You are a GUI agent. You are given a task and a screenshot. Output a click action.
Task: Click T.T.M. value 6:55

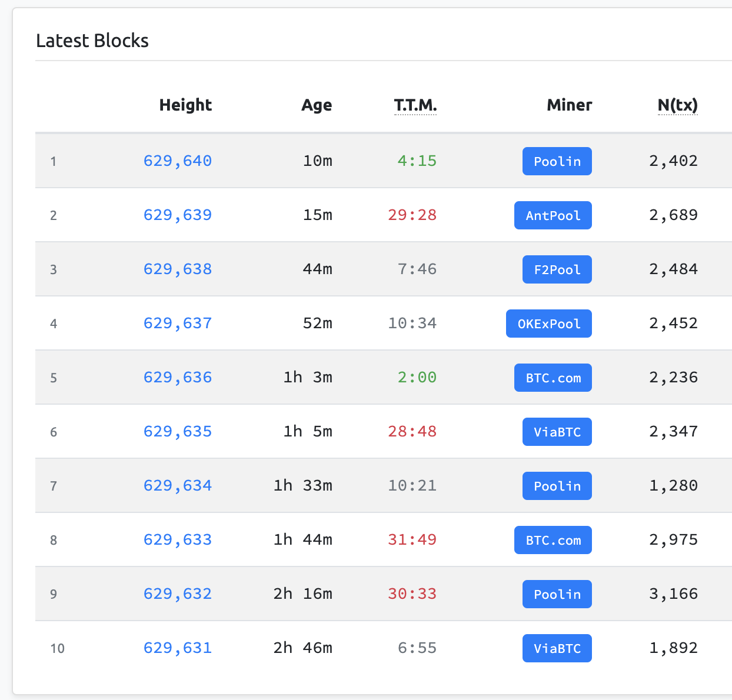click(x=417, y=648)
